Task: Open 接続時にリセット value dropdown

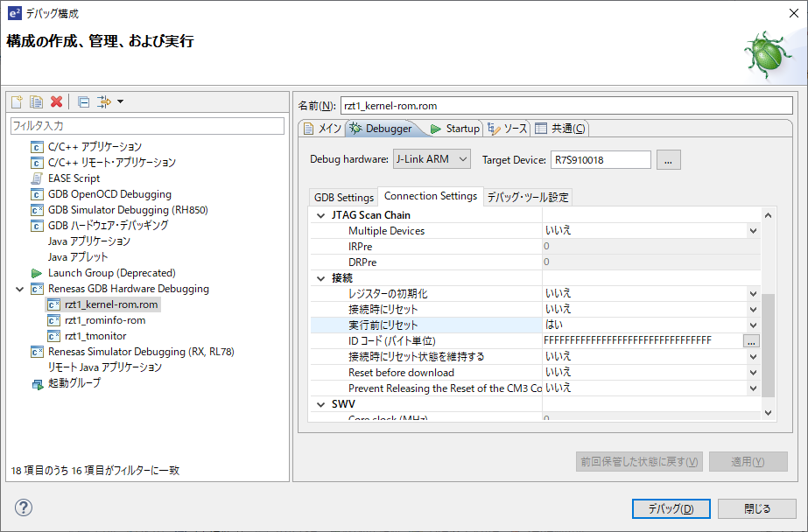Action: click(x=753, y=310)
